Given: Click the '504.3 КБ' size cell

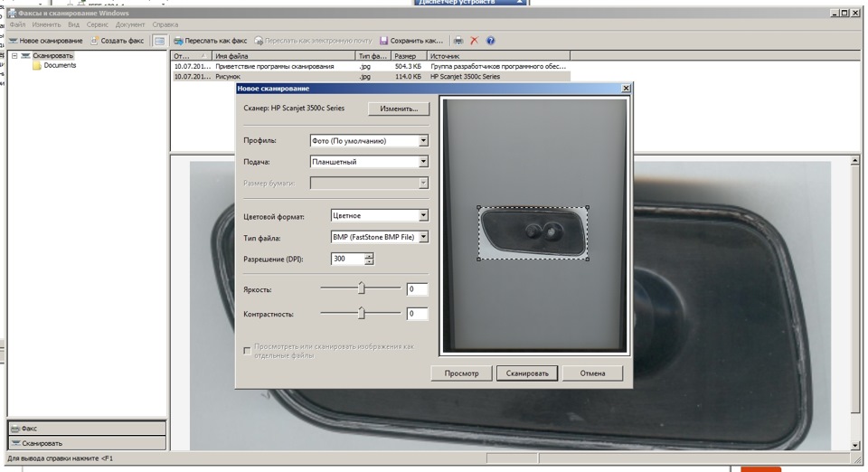Looking at the screenshot, I should tap(409, 66).
